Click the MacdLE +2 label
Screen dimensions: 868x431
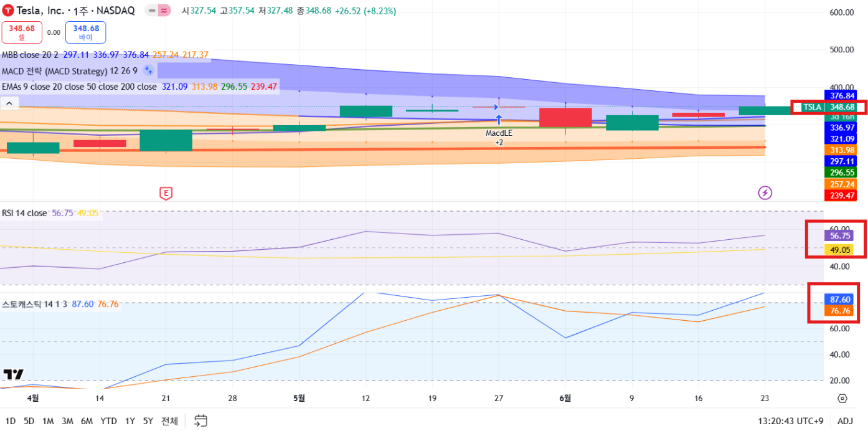(x=499, y=138)
